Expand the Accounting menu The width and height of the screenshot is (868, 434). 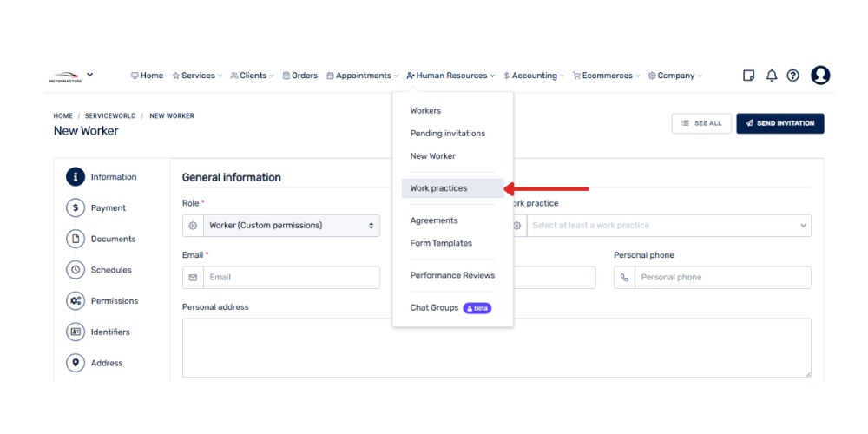[534, 76]
